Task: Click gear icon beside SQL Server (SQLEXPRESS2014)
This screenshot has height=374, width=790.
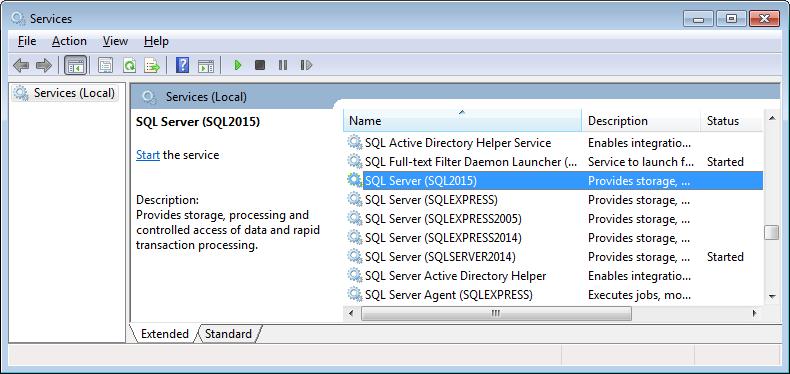Action: coord(355,237)
